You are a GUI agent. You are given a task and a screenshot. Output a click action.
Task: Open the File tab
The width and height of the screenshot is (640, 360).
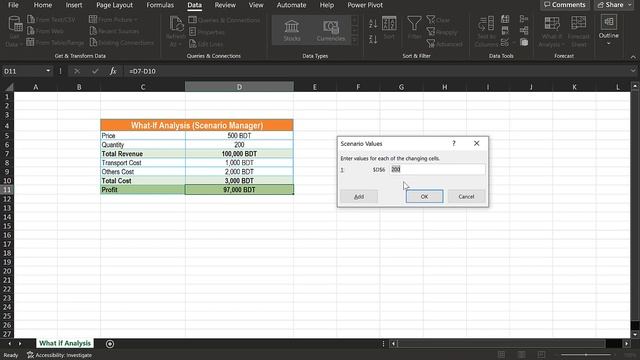13,5
